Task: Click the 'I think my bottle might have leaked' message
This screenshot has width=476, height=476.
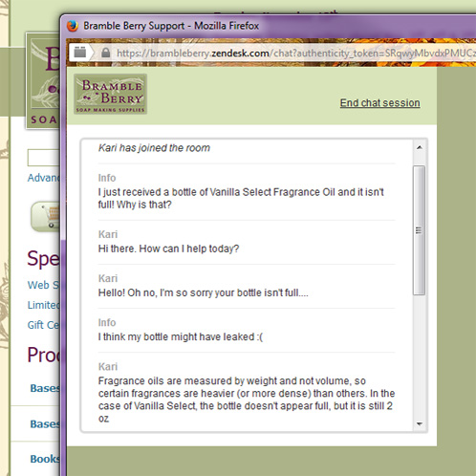Action: point(181,336)
